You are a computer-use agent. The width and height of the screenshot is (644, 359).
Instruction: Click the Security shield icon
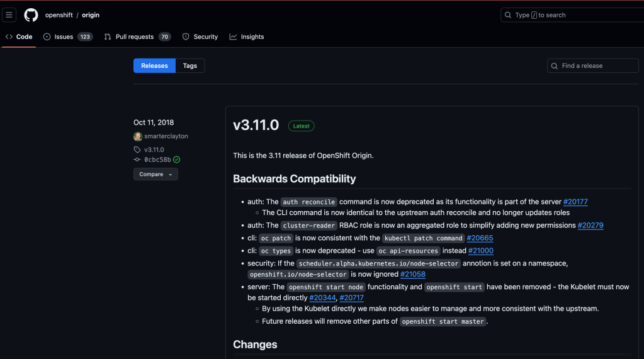(x=186, y=37)
